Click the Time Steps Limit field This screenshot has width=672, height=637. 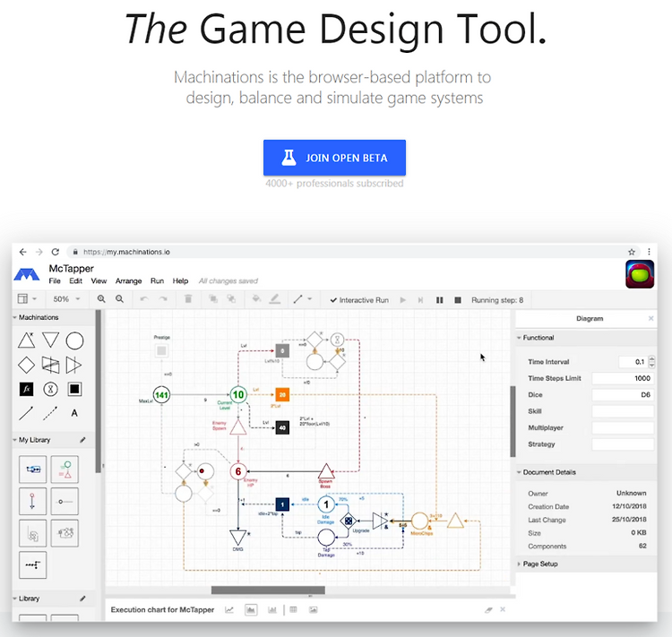(623, 378)
